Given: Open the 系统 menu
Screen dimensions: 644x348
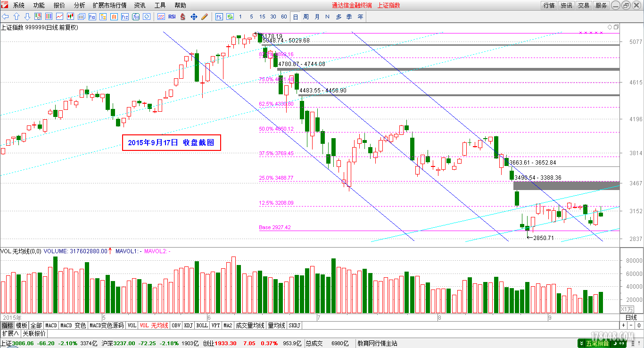Looking at the screenshot, I should [x=19, y=5].
